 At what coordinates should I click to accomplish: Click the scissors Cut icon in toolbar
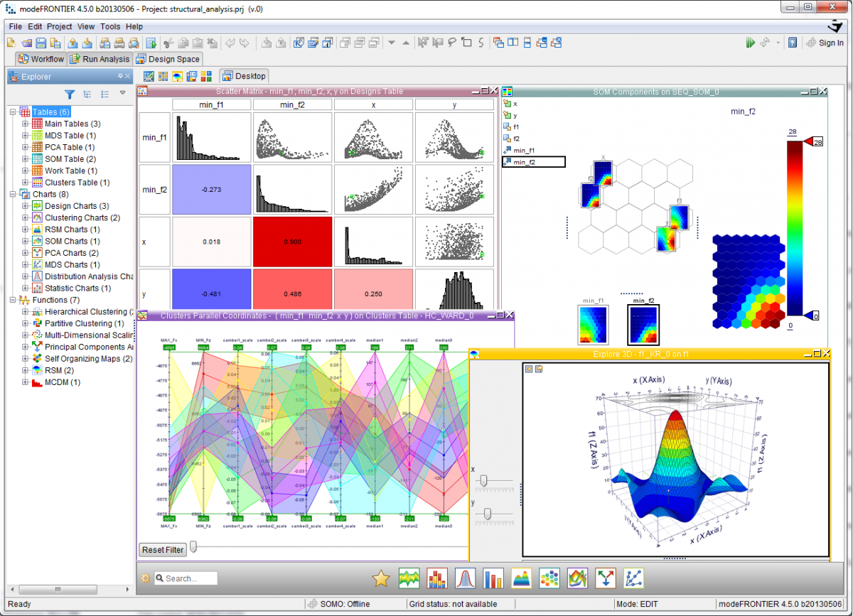(x=168, y=43)
